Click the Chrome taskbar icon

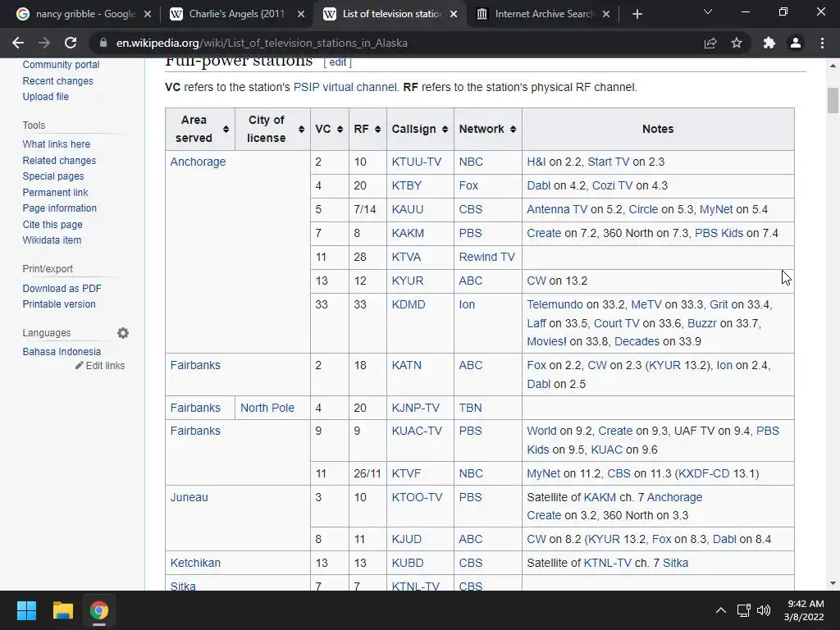[x=99, y=610]
